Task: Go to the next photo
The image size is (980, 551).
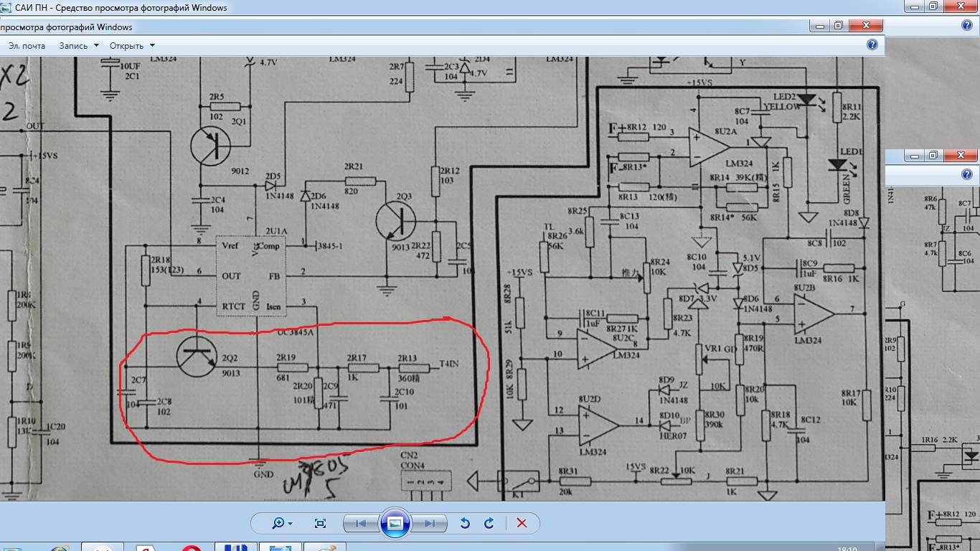Action: coord(428,523)
